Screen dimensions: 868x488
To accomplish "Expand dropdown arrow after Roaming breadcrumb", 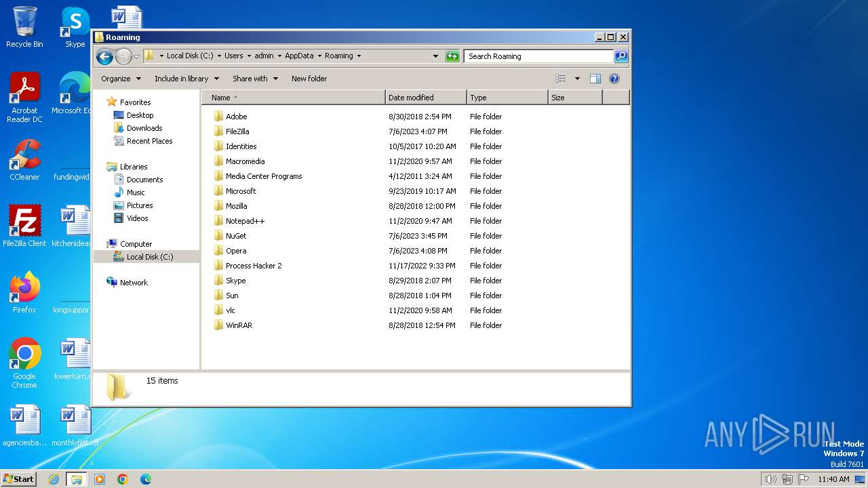I will (x=359, y=56).
